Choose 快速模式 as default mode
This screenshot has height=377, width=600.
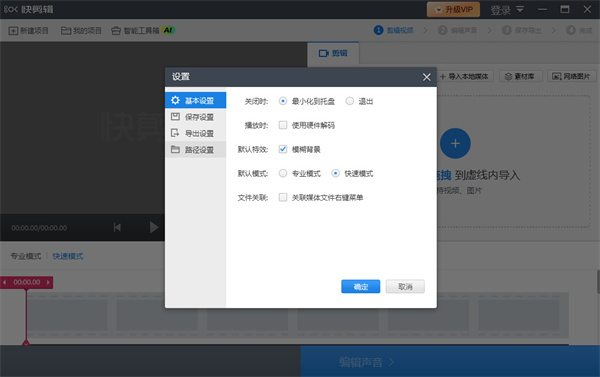[x=336, y=173]
